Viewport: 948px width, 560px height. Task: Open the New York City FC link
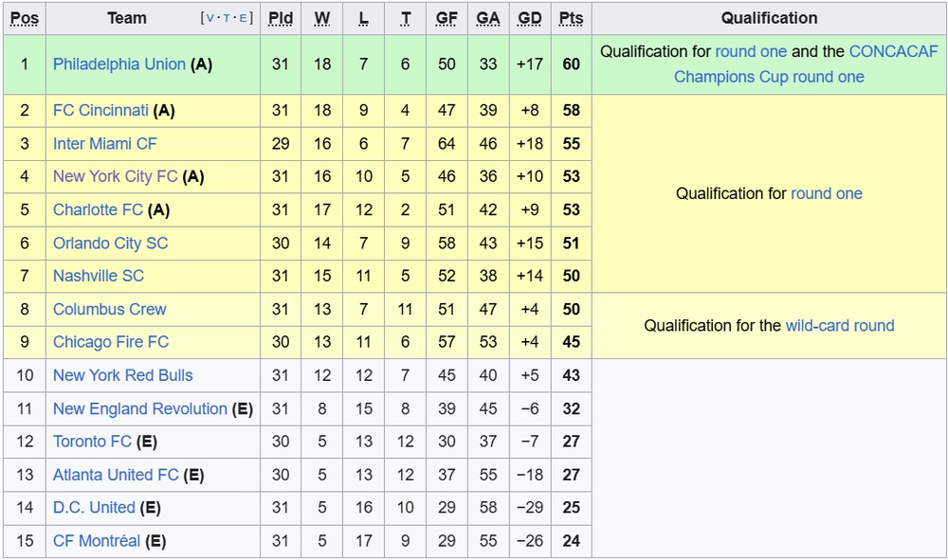[x=115, y=176]
